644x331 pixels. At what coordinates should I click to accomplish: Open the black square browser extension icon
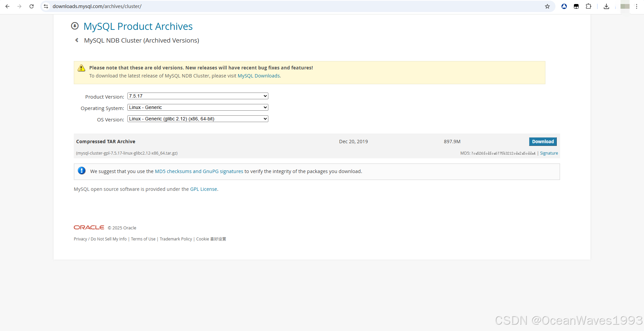pos(576,6)
